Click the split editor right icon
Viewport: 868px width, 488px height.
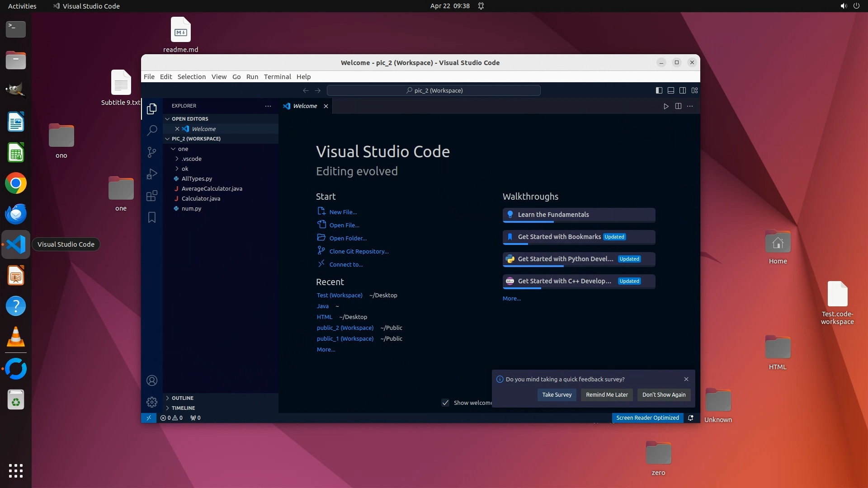click(678, 106)
